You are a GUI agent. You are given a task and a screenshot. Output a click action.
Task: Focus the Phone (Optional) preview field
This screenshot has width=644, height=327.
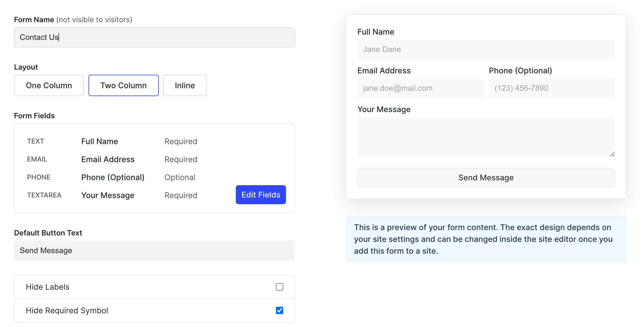[x=551, y=88]
